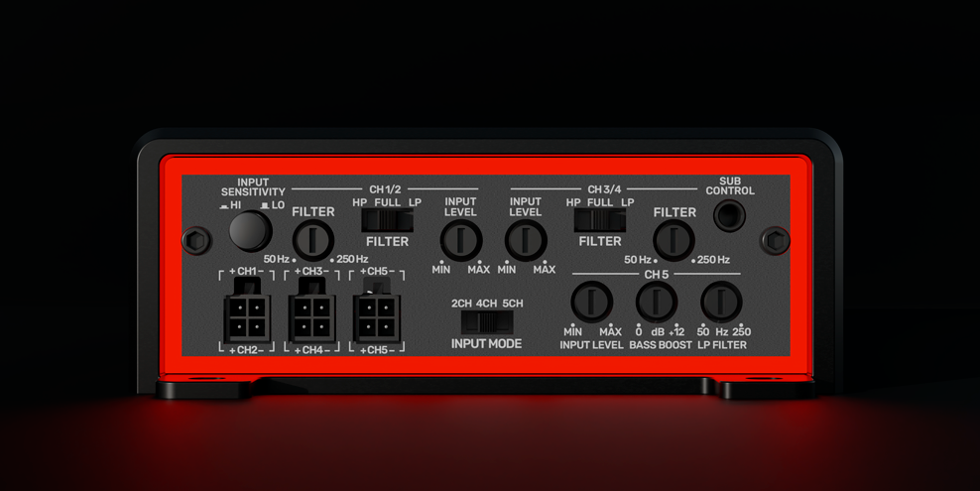Click the CH 1/2 filter frequency knob
Viewport: 980px width, 491px height.
312,240
